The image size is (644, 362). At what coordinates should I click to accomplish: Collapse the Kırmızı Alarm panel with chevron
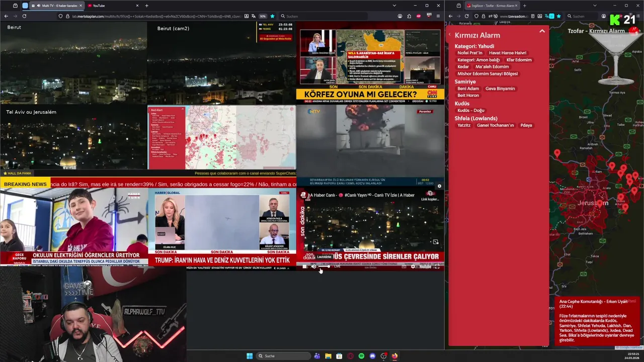click(542, 31)
